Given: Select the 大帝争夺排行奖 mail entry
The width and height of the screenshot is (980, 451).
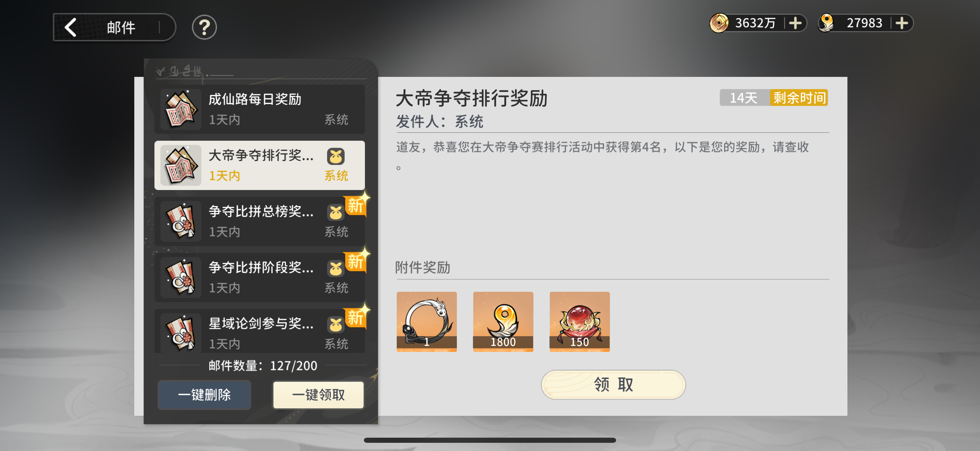Looking at the screenshot, I should coord(259,165).
